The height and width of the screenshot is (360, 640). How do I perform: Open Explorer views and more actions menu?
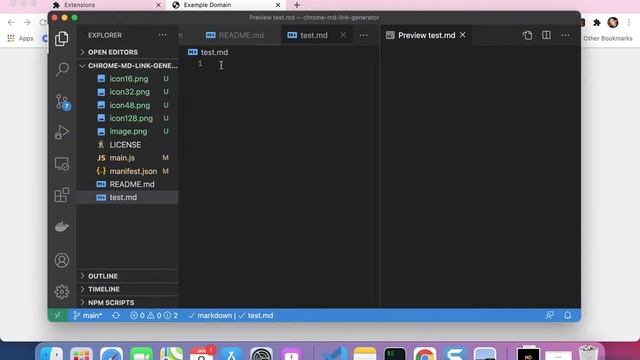[162, 35]
